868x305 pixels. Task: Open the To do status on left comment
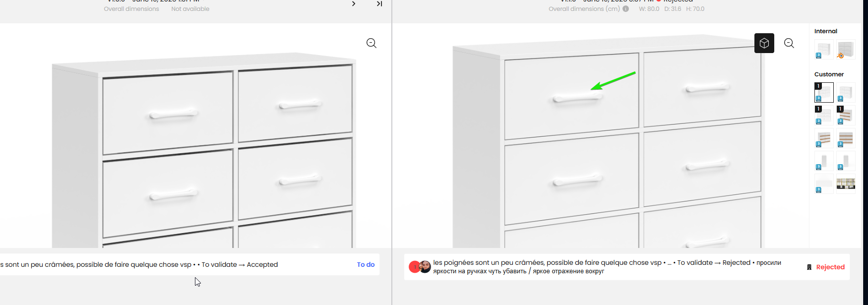(366, 265)
